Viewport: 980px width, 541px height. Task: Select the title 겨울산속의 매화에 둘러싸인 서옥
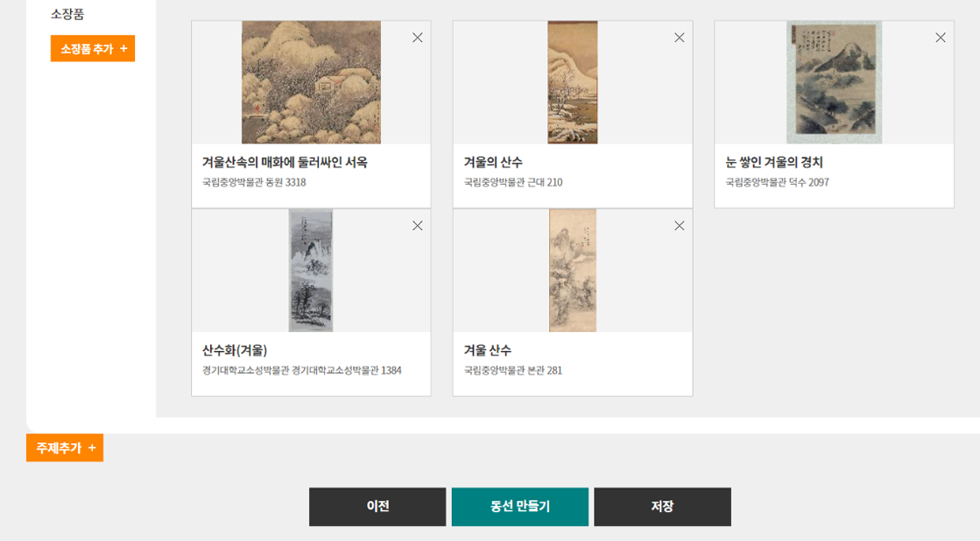pos(285,163)
